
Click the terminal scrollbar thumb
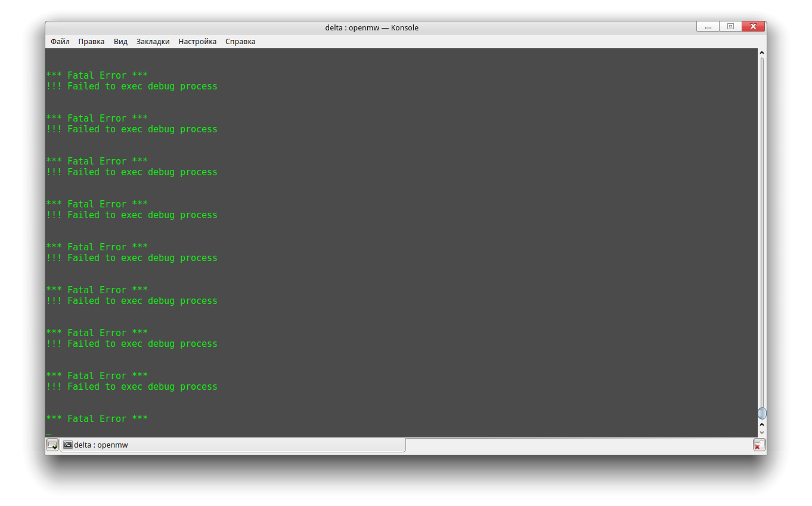click(762, 413)
